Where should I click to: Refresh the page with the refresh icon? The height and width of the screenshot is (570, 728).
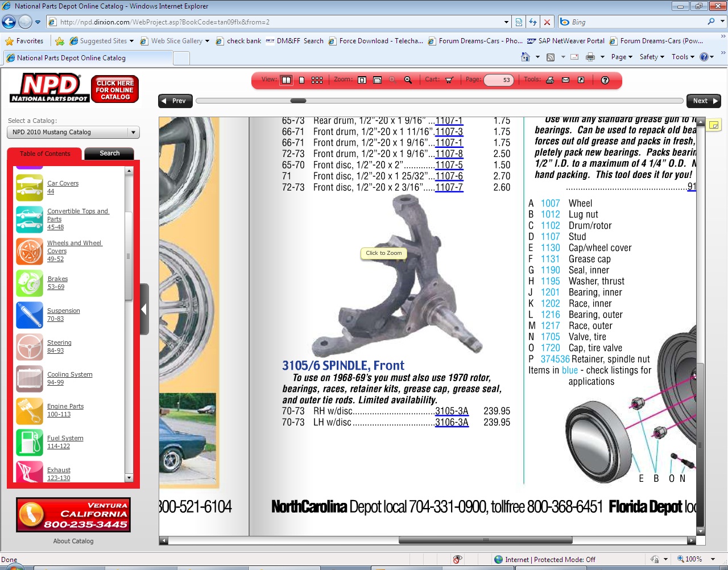(x=533, y=22)
